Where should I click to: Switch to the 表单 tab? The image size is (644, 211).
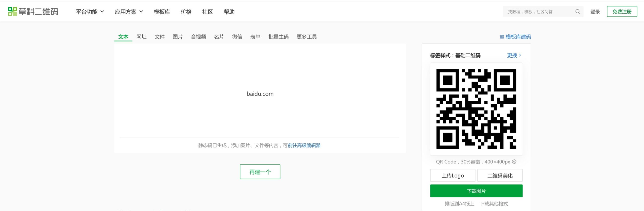255,37
